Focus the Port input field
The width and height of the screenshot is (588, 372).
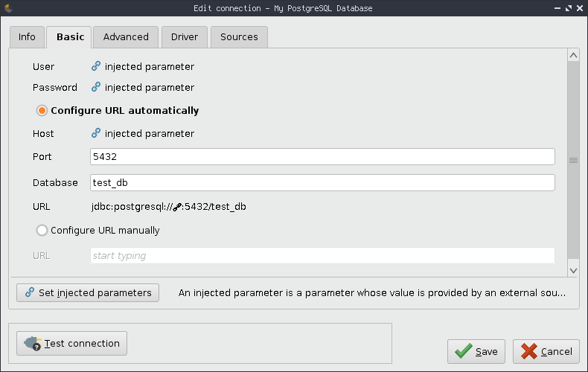tap(322, 157)
